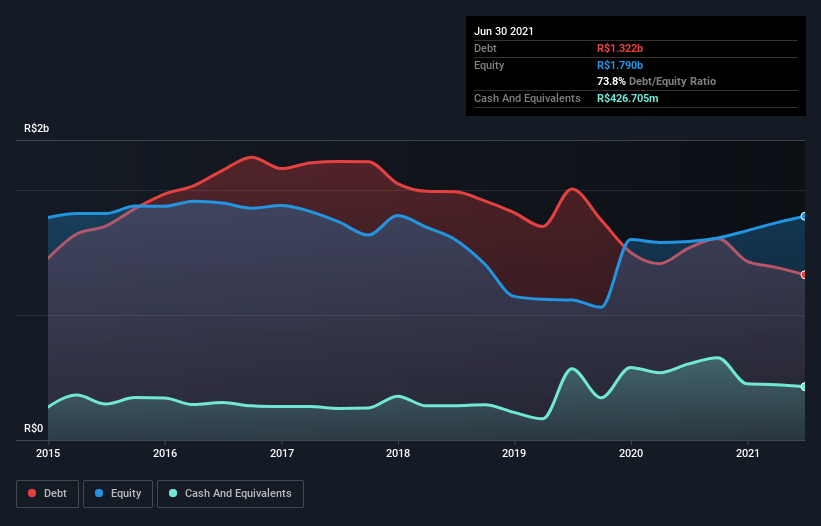Viewport: 821px width, 526px height.
Task: Select the 2020 x-axis label
Action: (631, 453)
